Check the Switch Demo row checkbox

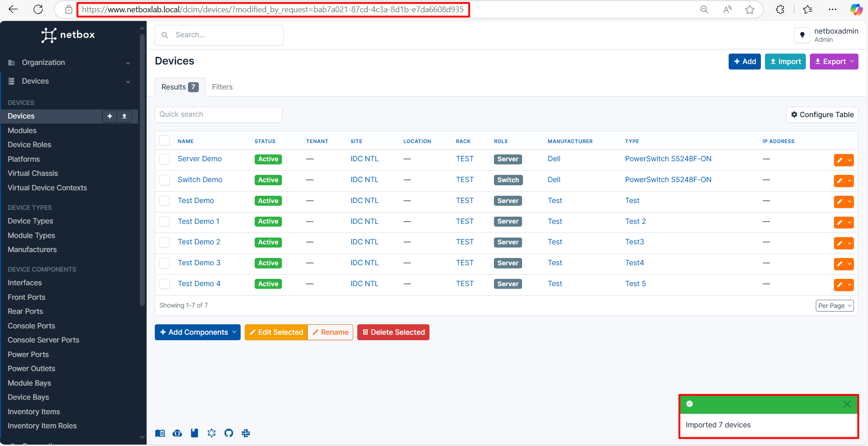click(165, 180)
